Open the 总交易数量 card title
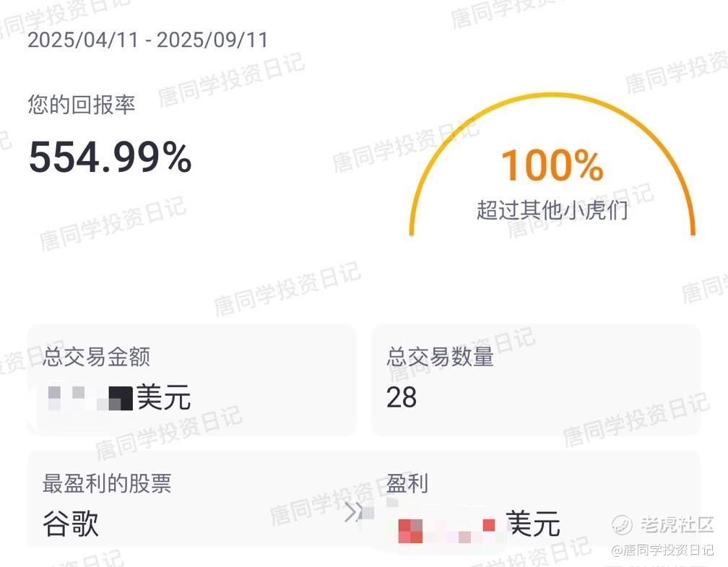This screenshot has width=728, height=567. (x=440, y=357)
